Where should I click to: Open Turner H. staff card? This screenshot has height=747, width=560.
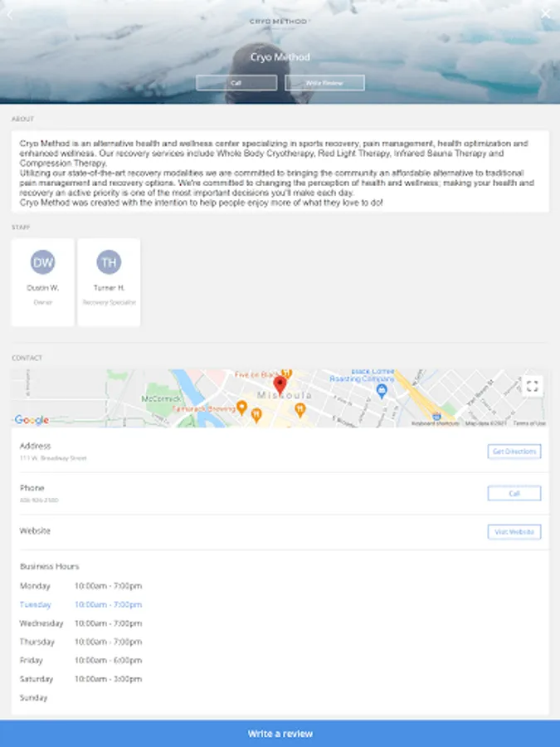tap(109, 282)
